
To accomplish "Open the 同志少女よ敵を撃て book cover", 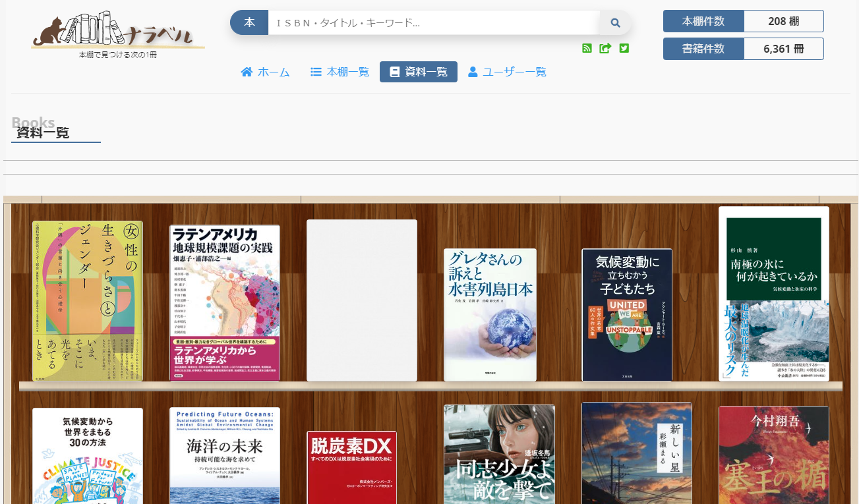I will point(499,454).
